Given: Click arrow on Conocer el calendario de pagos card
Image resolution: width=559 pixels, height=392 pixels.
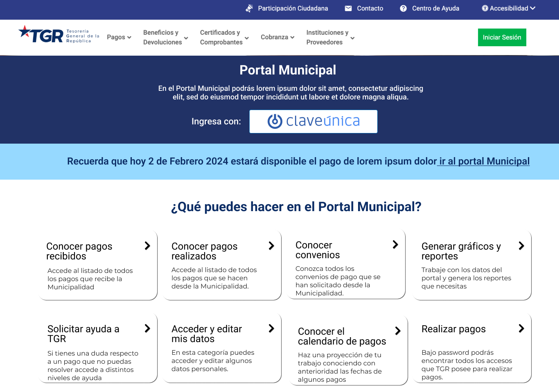Looking at the screenshot, I should point(397,331).
